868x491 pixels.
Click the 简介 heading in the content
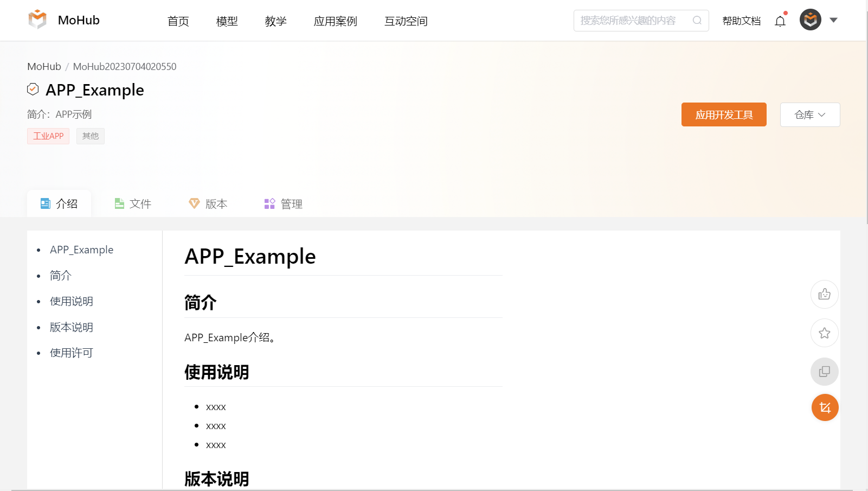coord(201,303)
